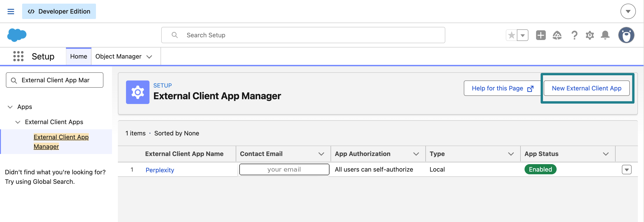Click the App Authorization column header
This screenshot has width=644, height=222.
[x=362, y=154]
